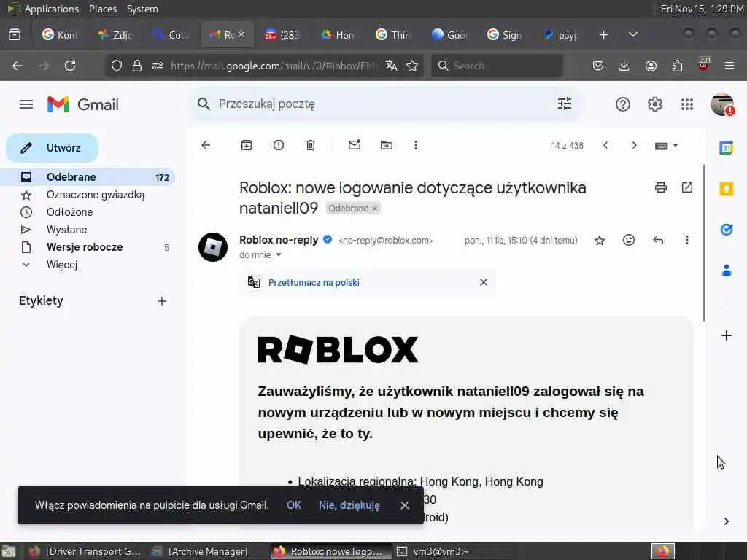Report this email as spam
Image resolution: width=747 pixels, height=560 pixels.
coord(279,145)
